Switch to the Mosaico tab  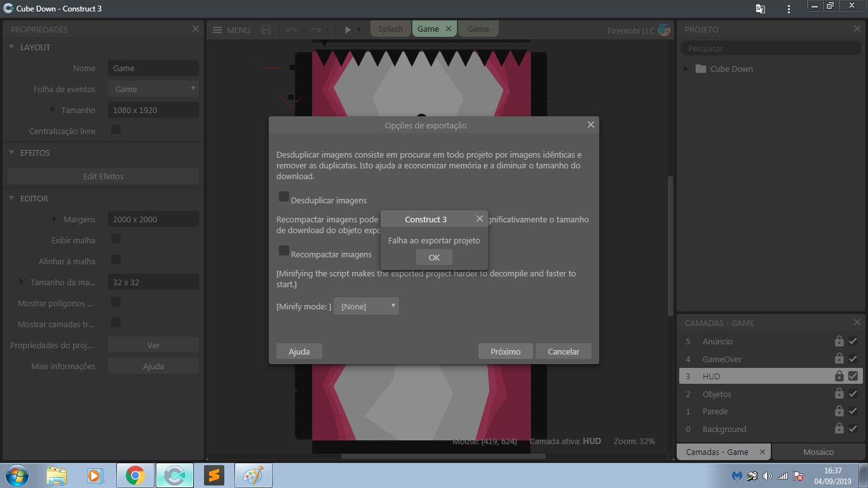tap(818, 452)
